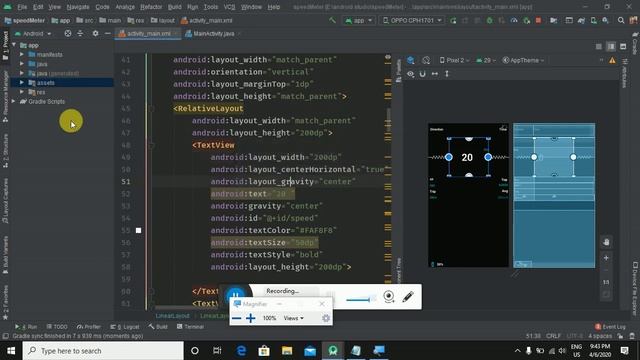Open the Profiler tool window
Screen dimensions: 640x360
point(89,327)
